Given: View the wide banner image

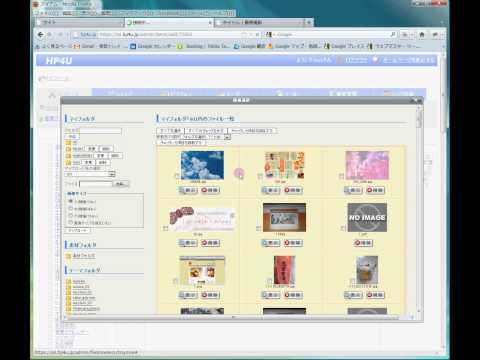Looking at the screenshot, I should pyautogui.click(x=188, y=243).
